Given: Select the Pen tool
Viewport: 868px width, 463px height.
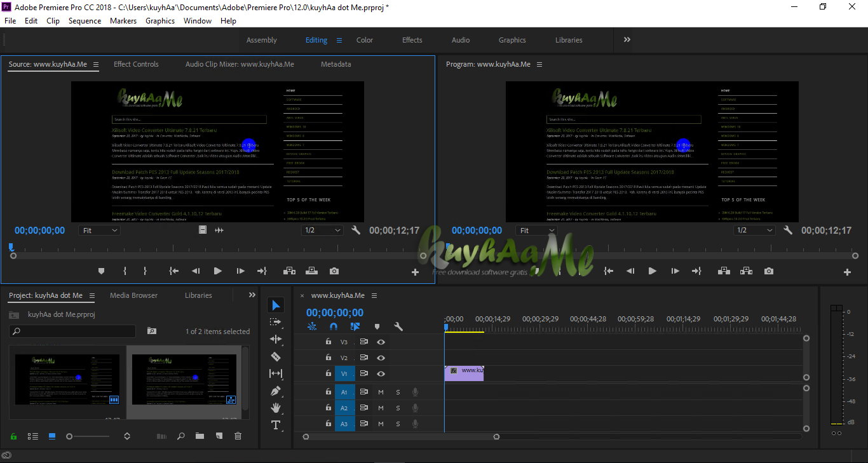Looking at the screenshot, I should pyautogui.click(x=276, y=391).
